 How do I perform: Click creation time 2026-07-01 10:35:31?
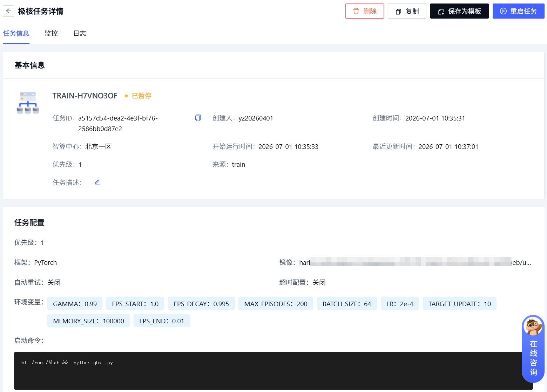click(x=435, y=118)
